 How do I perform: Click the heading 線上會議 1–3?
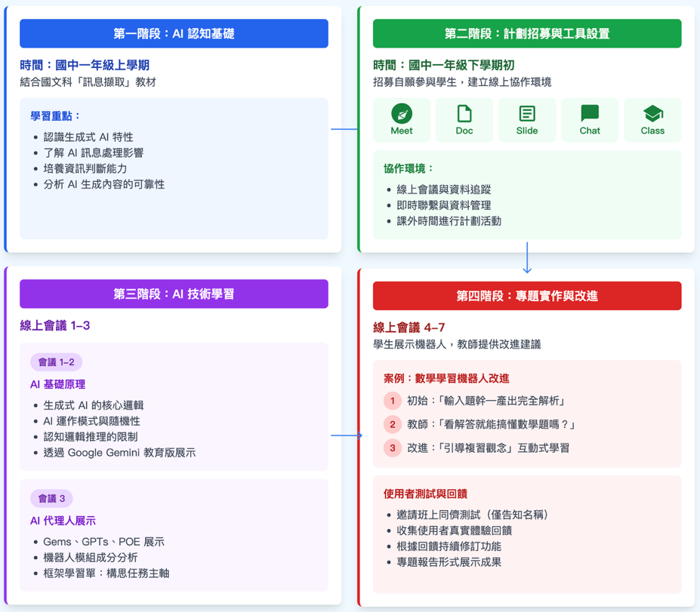[x=55, y=326]
